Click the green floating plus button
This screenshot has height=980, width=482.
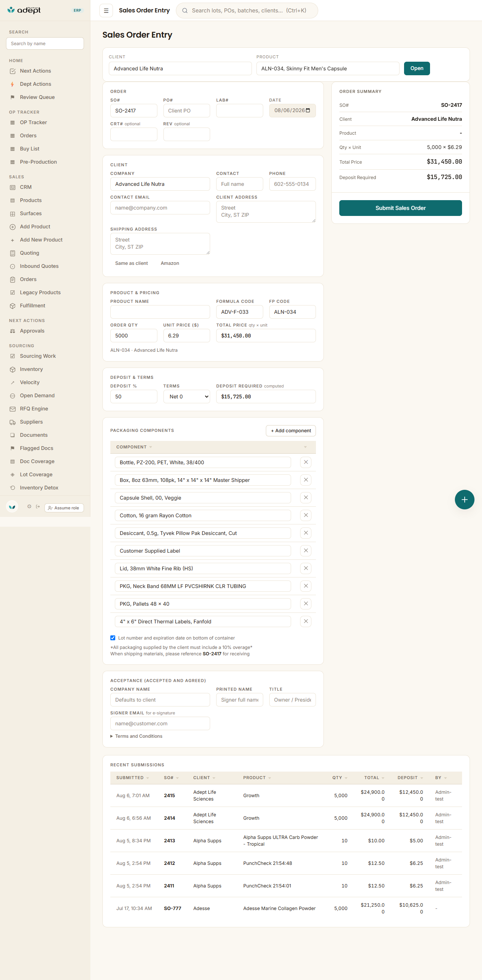point(464,500)
